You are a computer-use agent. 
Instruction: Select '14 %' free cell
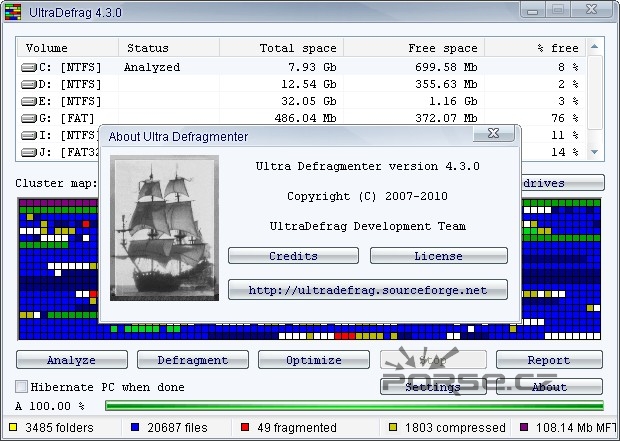click(565, 152)
